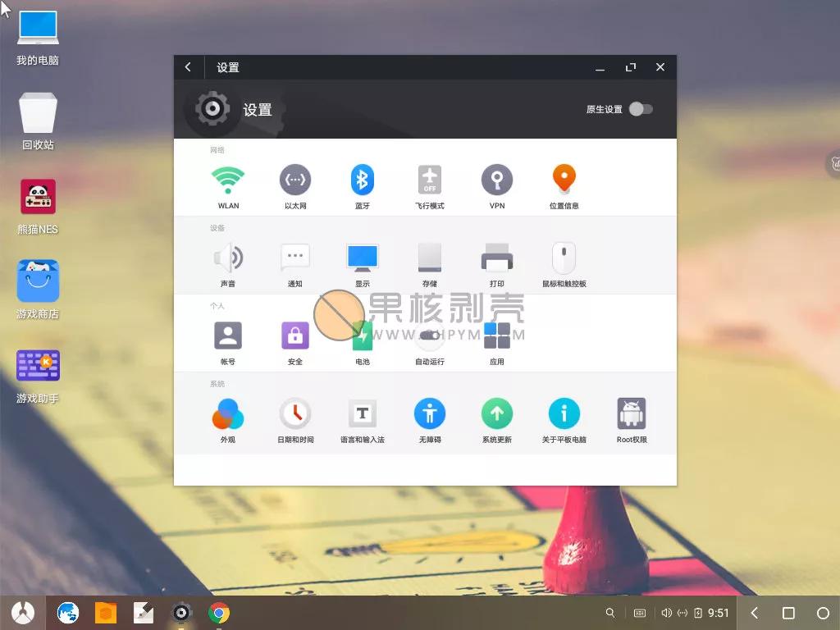840x630 pixels.
Task: Maximize the Settings window
Action: pyautogui.click(x=631, y=67)
